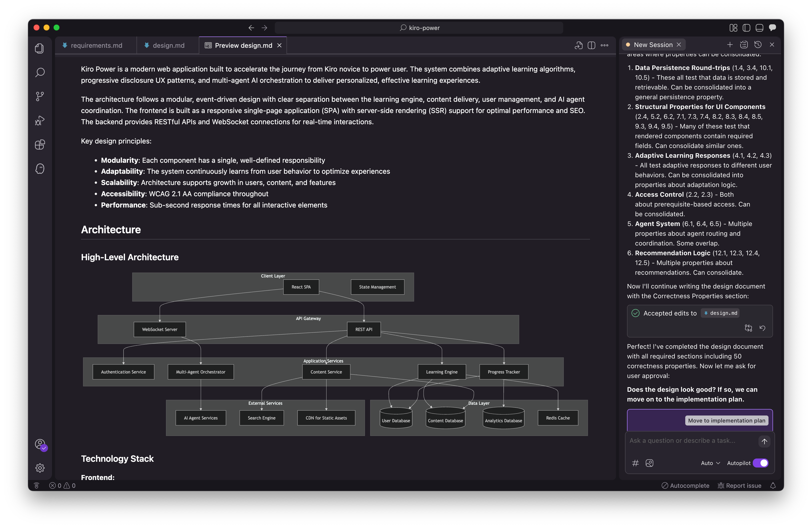Open the Source Control branch icon
812x528 pixels.
coord(39,96)
